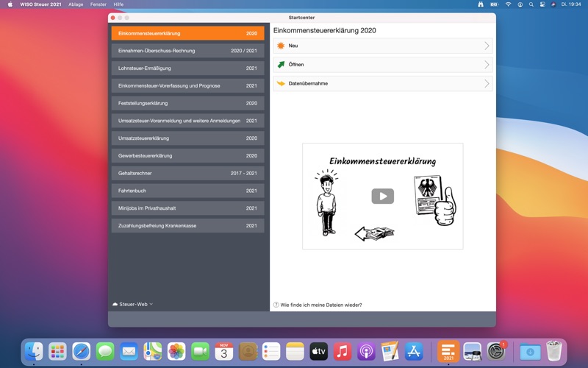Select Einnahmen-Überschuss-Rechnung in the list
Screen dimensions: 588x368
coord(187,51)
